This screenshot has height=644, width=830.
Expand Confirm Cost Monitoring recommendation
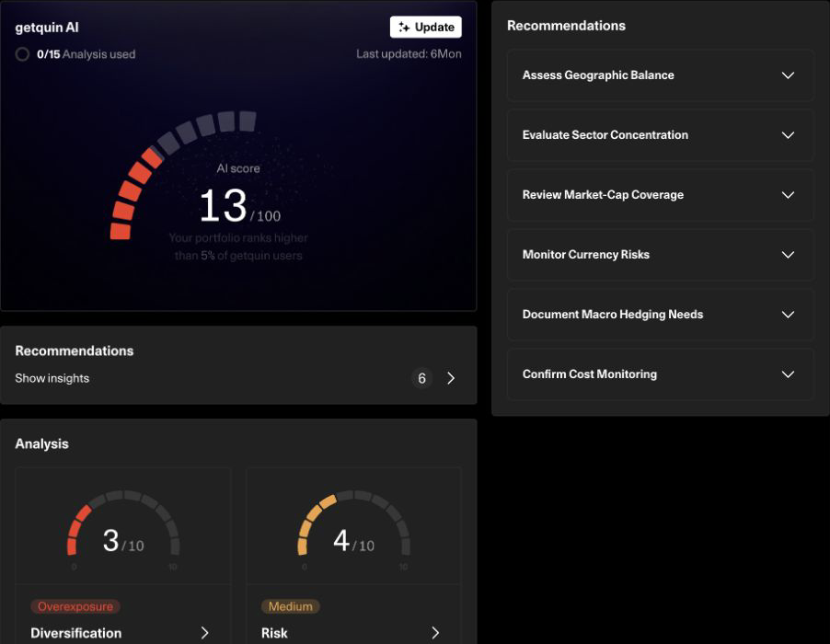[660, 374]
